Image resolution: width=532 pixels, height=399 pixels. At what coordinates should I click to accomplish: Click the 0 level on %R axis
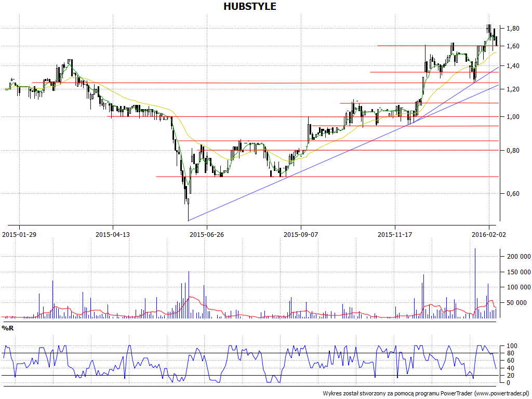[508, 383]
